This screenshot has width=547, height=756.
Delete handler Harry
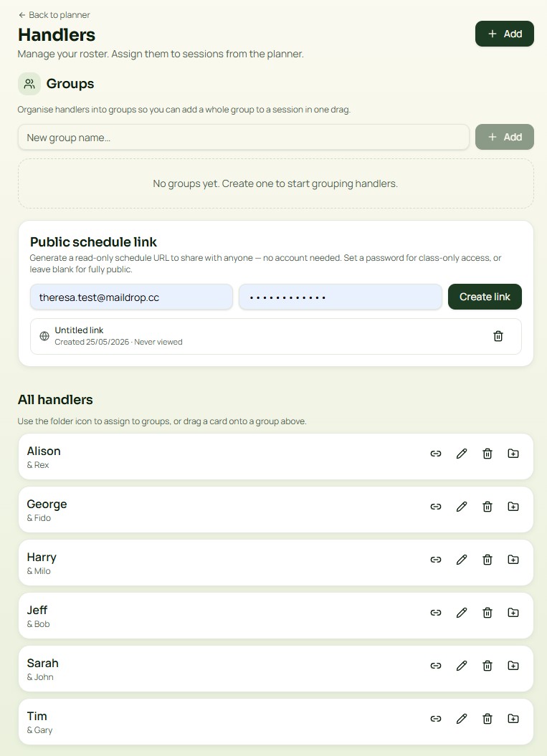pos(487,559)
